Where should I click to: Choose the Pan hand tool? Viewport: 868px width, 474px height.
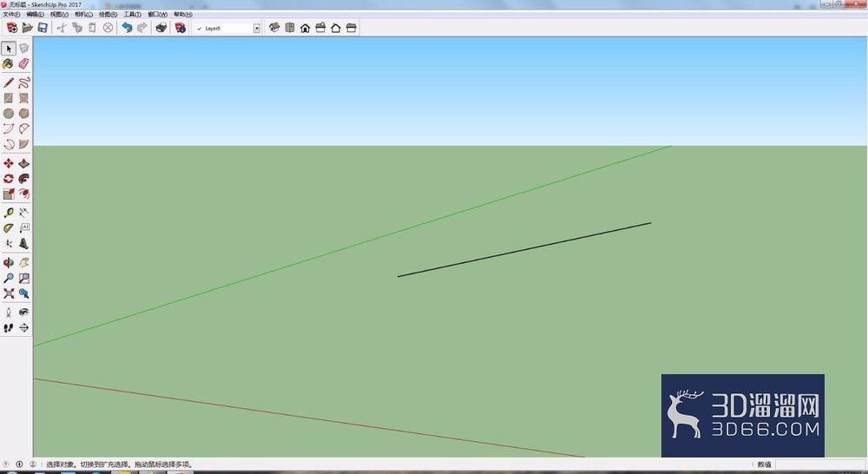23,262
